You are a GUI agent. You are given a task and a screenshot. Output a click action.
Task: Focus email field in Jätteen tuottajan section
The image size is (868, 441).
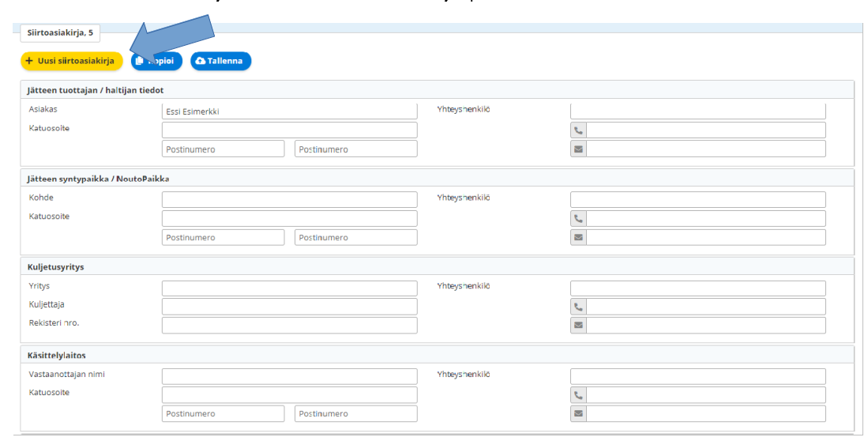[706, 149]
